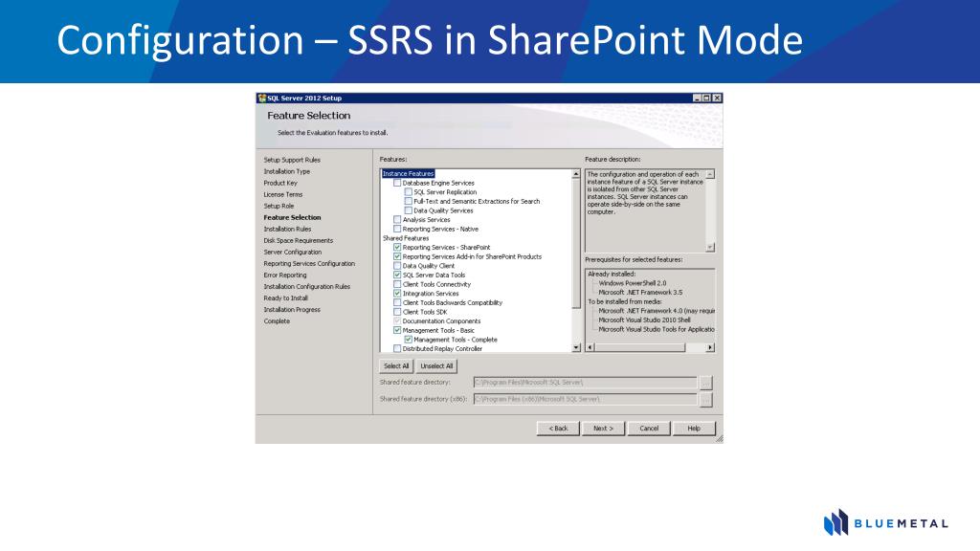
Task: Check the SQL Server Replication checkbox
Action: click(409, 192)
